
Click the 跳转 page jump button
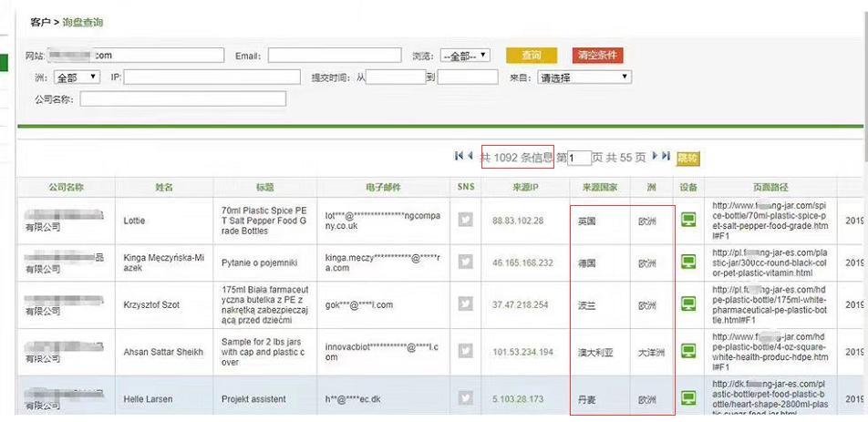(687, 158)
